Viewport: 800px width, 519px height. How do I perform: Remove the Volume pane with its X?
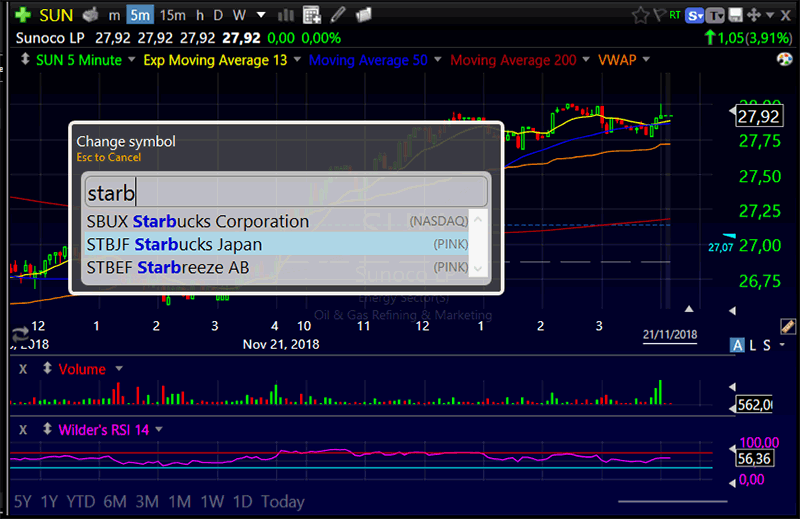tap(23, 369)
